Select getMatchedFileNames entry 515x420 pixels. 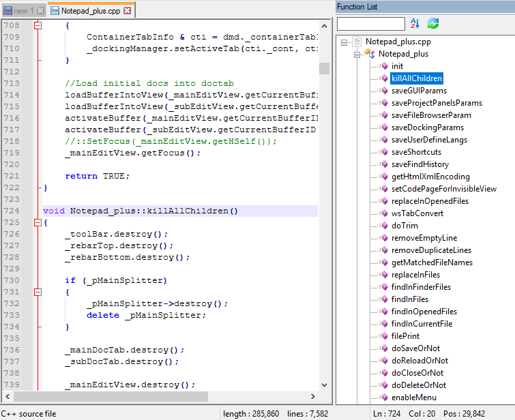click(x=432, y=262)
